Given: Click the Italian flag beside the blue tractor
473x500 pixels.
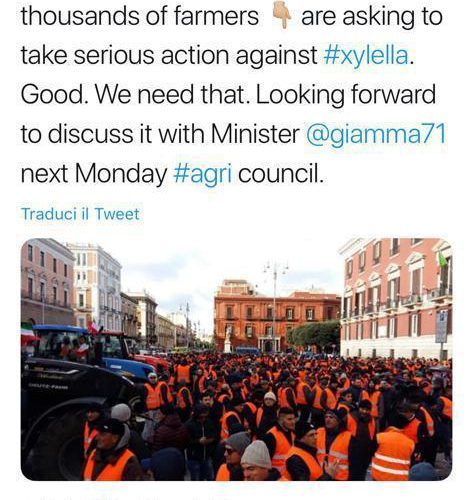Looking at the screenshot, I should point(28,333).
